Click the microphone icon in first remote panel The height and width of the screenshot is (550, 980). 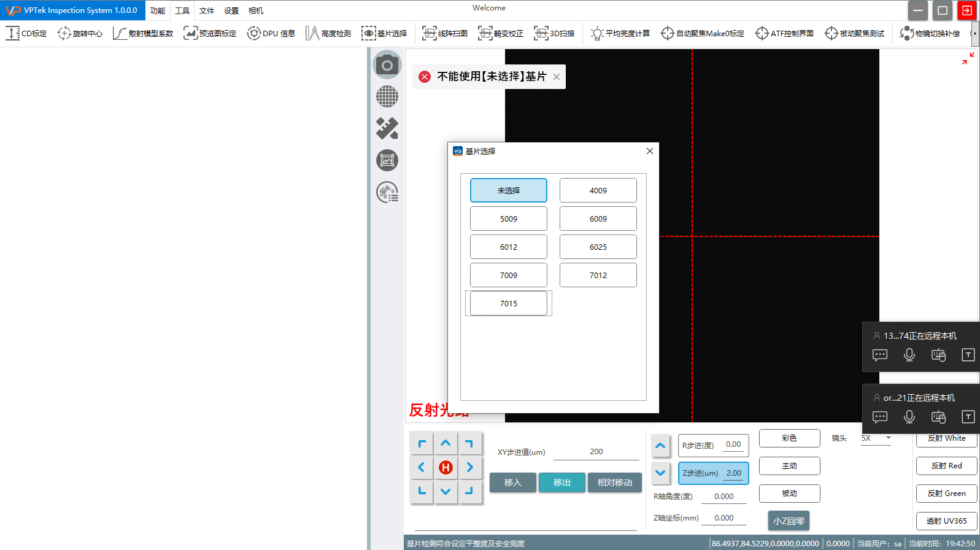click(909, 355)
